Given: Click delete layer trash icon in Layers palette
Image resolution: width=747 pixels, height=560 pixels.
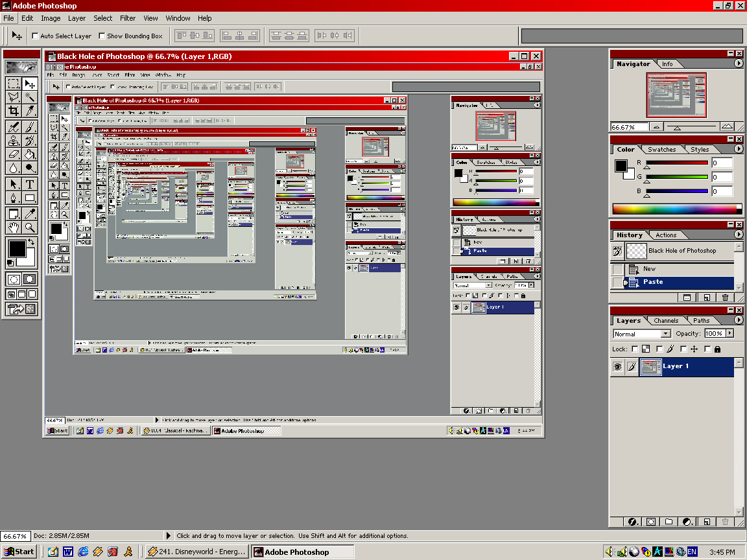Looking at the screenshot, I should coord(724,522).
